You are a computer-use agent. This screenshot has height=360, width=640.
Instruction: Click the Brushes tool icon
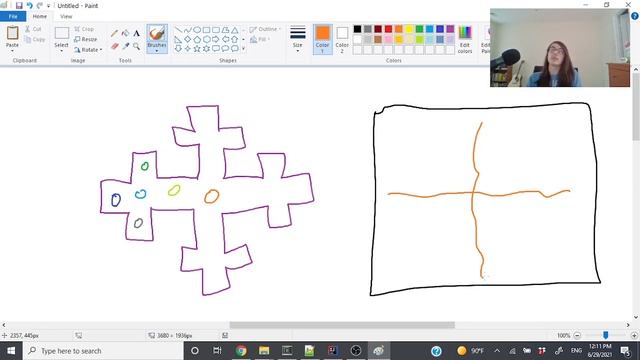coord(157,33)
